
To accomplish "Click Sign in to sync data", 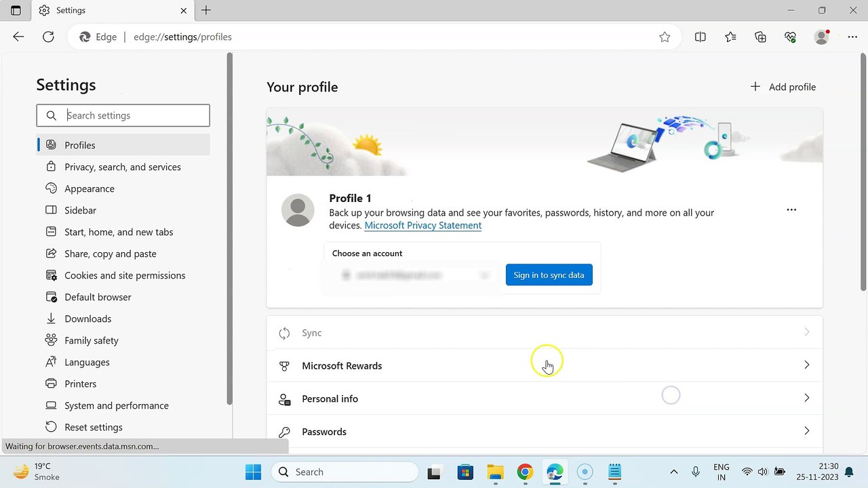I will [549, 274].
